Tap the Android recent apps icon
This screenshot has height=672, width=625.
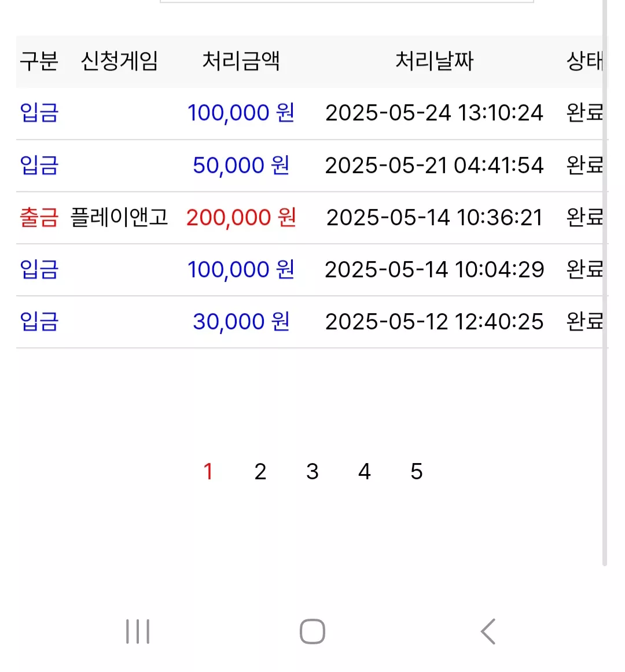[138, 631]
